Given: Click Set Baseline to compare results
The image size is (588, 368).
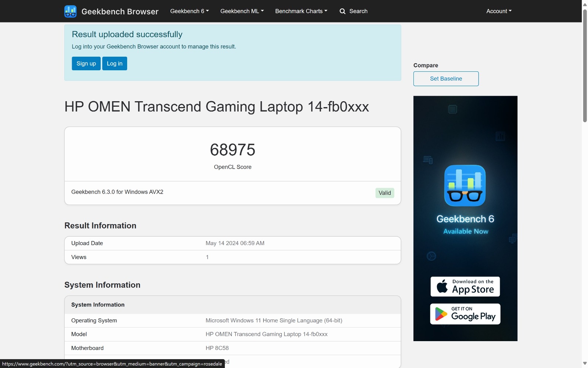Looking at the screenshot, I should point(446,79).
